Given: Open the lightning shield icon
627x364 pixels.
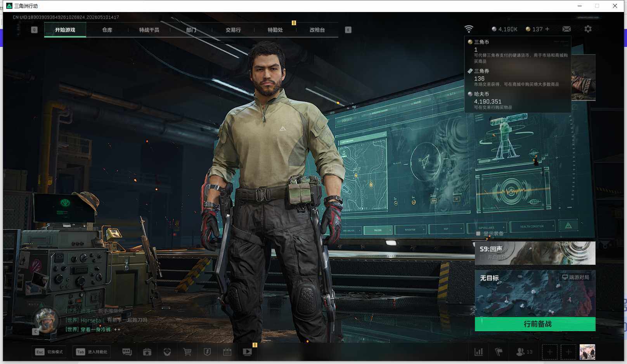Looking at the screenshot, I should click(x=207, y=352).
